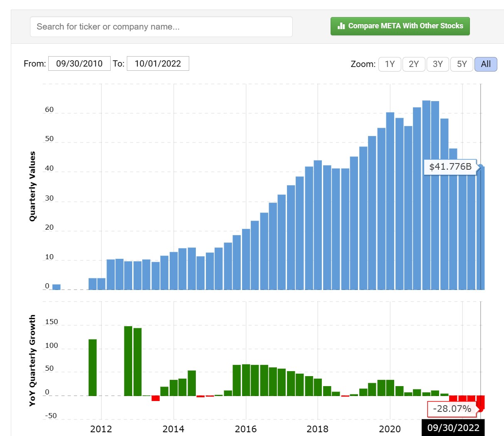Click the bar chart icon on Compare button
This screenshot has height=436, width=504.
[341, 26]
